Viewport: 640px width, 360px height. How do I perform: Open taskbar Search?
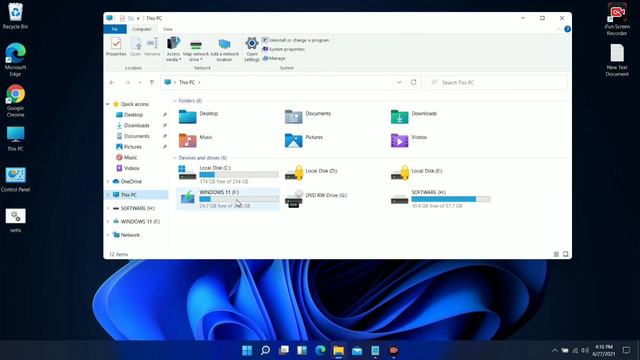(265, 350)
